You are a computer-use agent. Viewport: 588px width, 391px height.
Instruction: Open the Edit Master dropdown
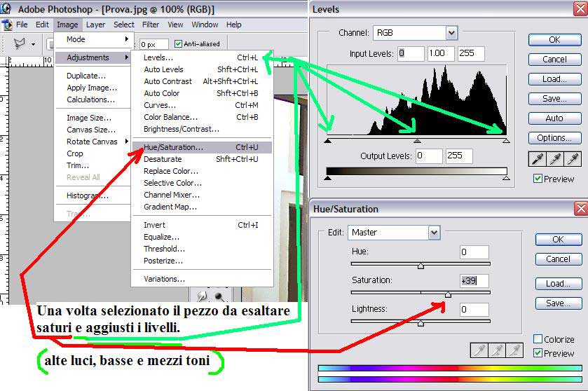tap(434, 233)
